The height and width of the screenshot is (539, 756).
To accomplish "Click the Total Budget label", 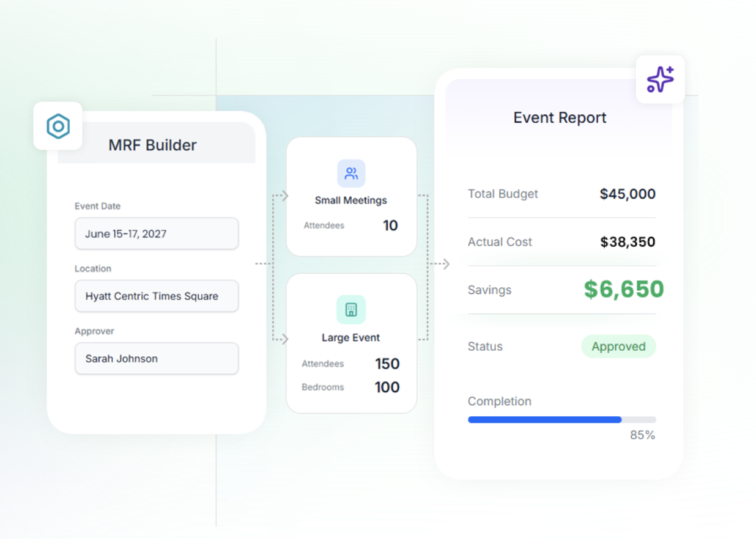I will point(503,194).
